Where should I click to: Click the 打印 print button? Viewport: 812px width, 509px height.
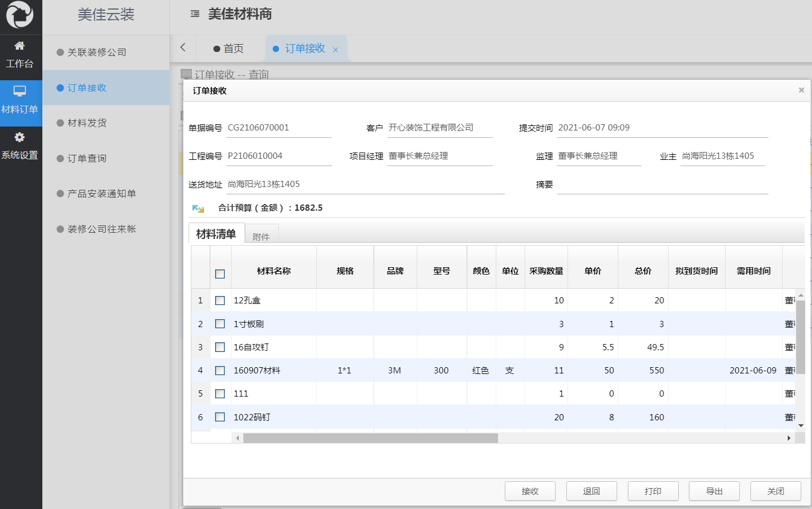653,490
